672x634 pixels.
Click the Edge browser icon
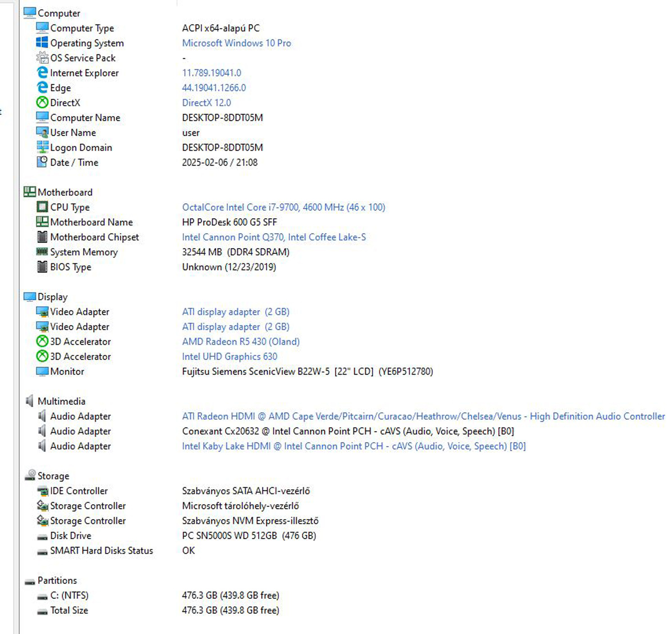point(42,87)
